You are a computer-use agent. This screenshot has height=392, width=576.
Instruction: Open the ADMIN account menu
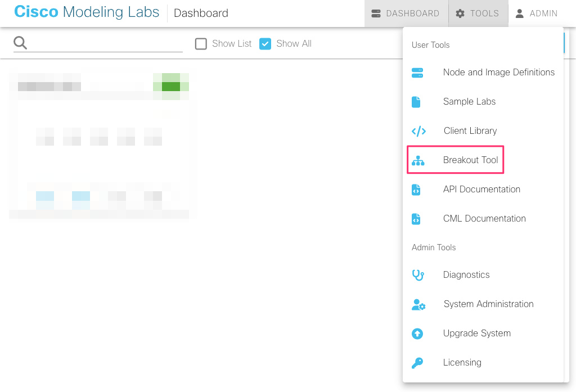coord(537,13)
